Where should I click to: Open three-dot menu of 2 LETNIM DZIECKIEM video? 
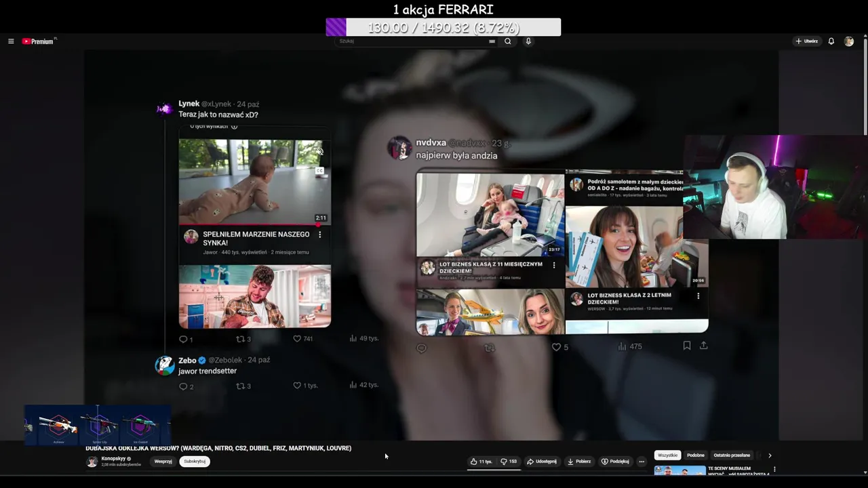(x=698, y=296)
